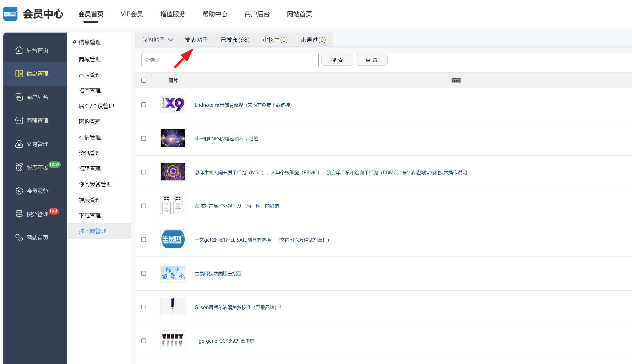This screenshot has width=632, height=364.
Task: Open VIP会员 in top navigation
Action: coord(132,14)
